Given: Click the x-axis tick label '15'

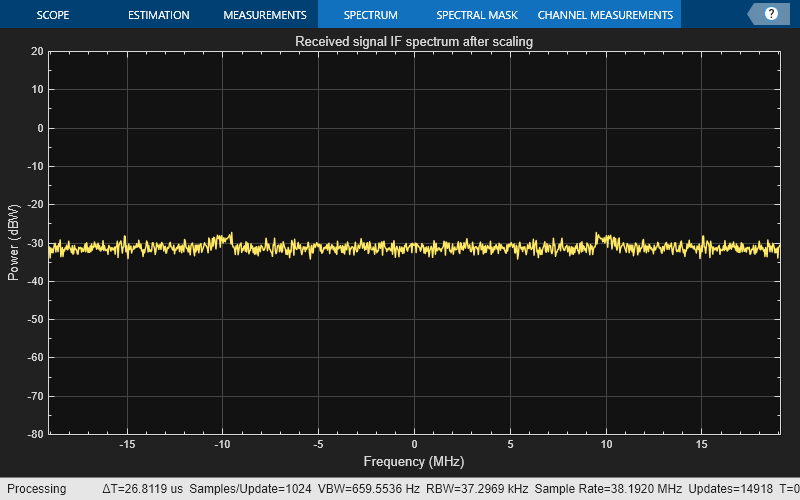Looking at the screenshot, I should [x=702, y=444].
